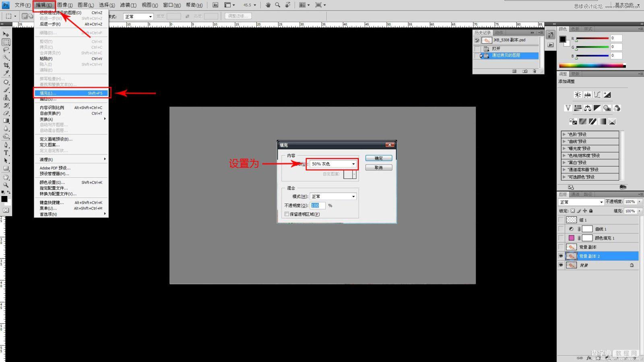Expand 色阶 presets list
This screenshot has width=644, height=362.
coord(564,134)
